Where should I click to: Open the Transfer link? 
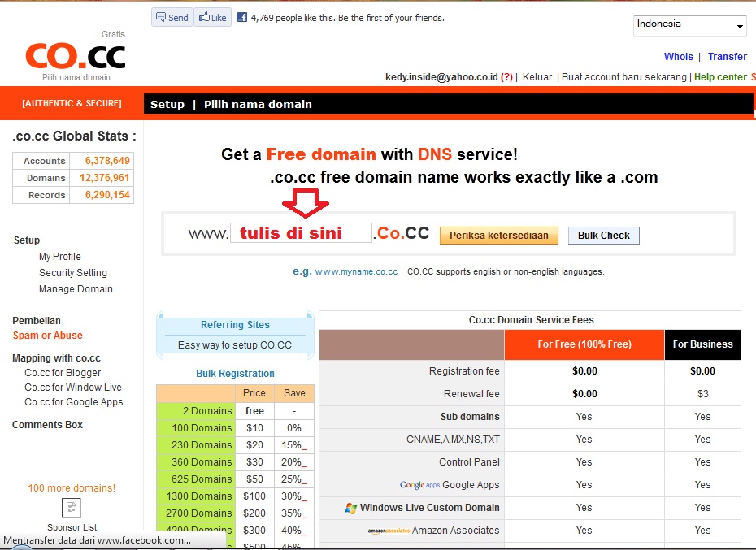pos(727,56)
